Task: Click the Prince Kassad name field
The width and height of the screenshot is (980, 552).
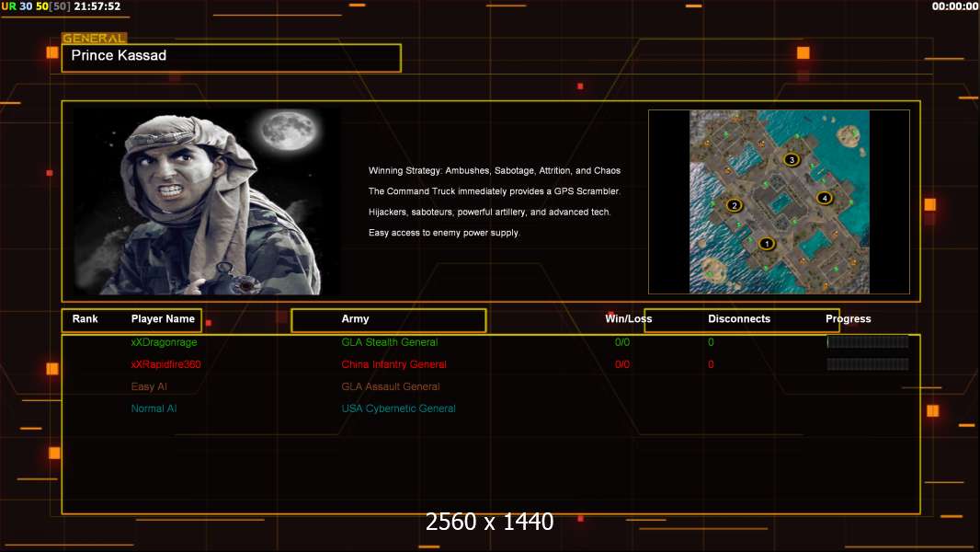Action: click(x=231, y=57)
